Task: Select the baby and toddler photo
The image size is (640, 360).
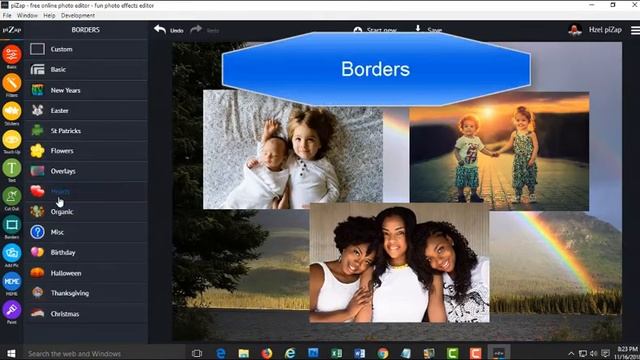Action: click(x=293, y=149)
